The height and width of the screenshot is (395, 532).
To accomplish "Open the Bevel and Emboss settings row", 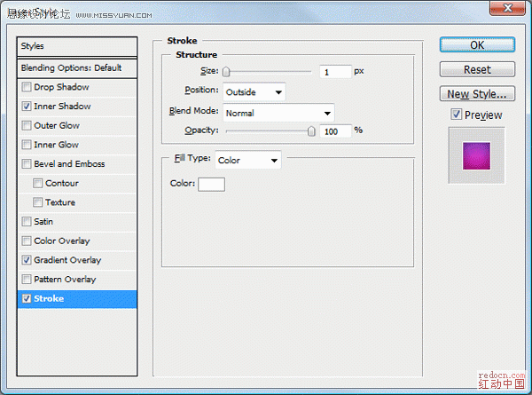I will (77, 164).
